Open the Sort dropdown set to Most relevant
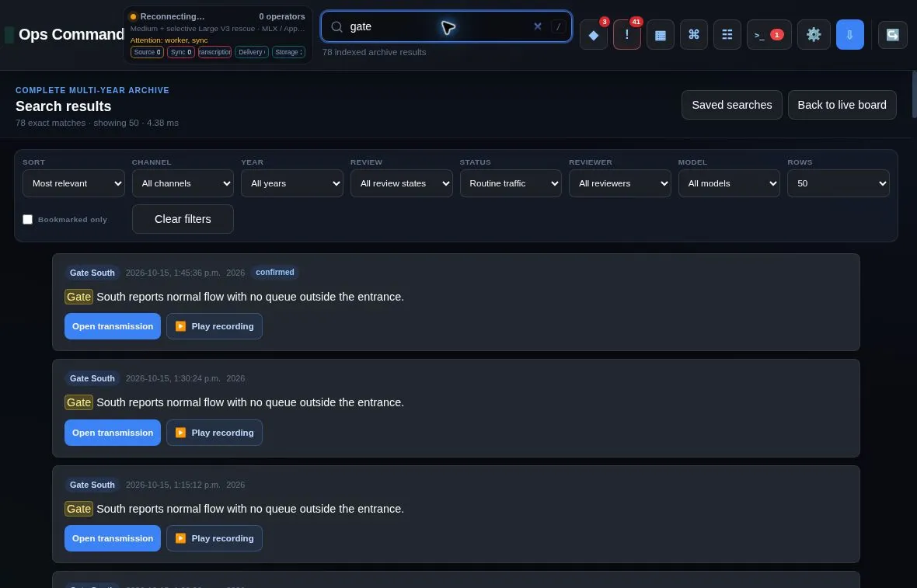 click(74, 183)
